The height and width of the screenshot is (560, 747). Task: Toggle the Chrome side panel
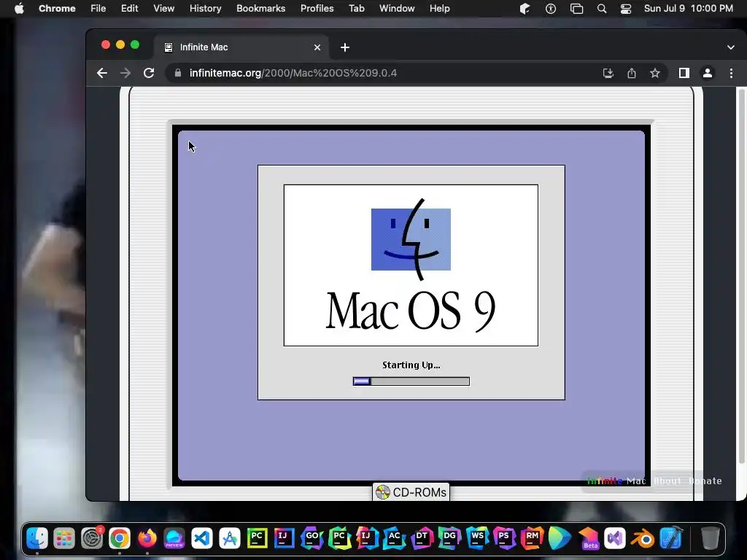pos(684,73)
